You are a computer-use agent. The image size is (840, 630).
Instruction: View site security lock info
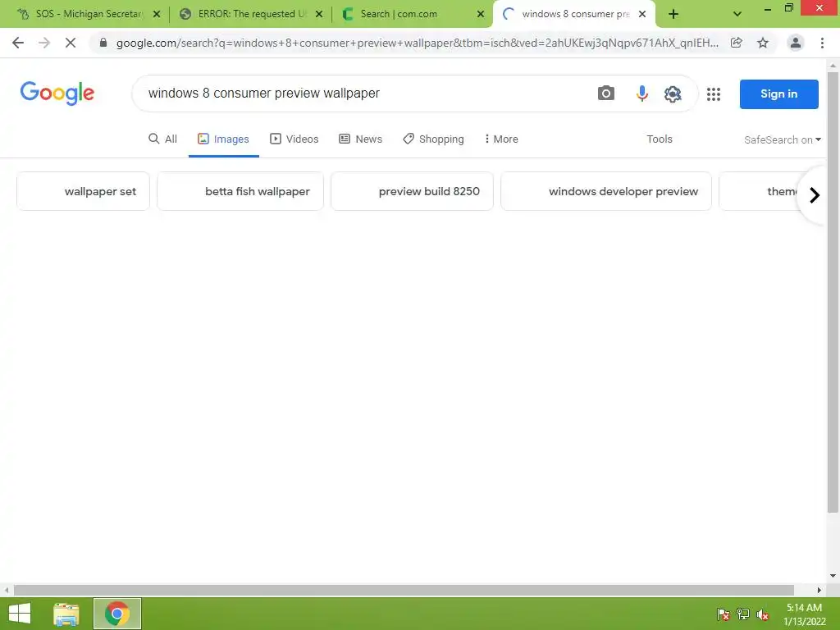pos(103,43)
